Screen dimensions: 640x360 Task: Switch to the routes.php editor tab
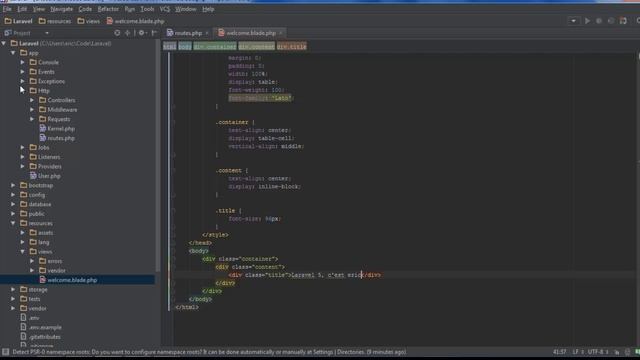coord(188,33)
